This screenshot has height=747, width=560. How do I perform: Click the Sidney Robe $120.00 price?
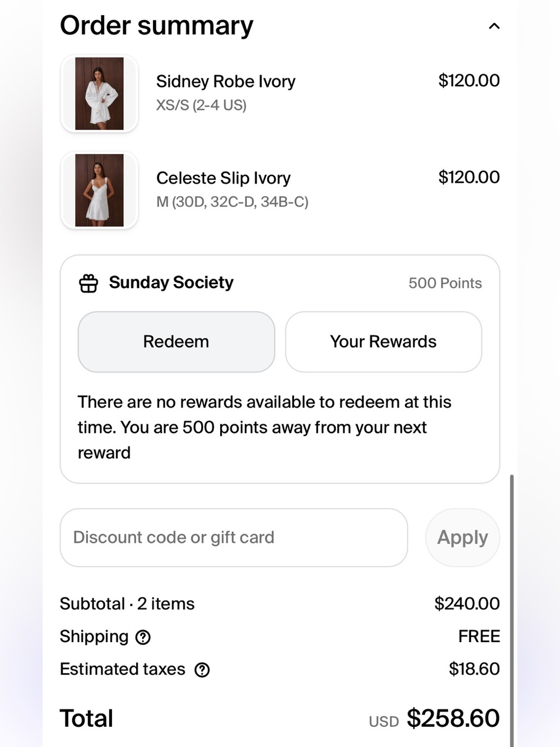469,81
